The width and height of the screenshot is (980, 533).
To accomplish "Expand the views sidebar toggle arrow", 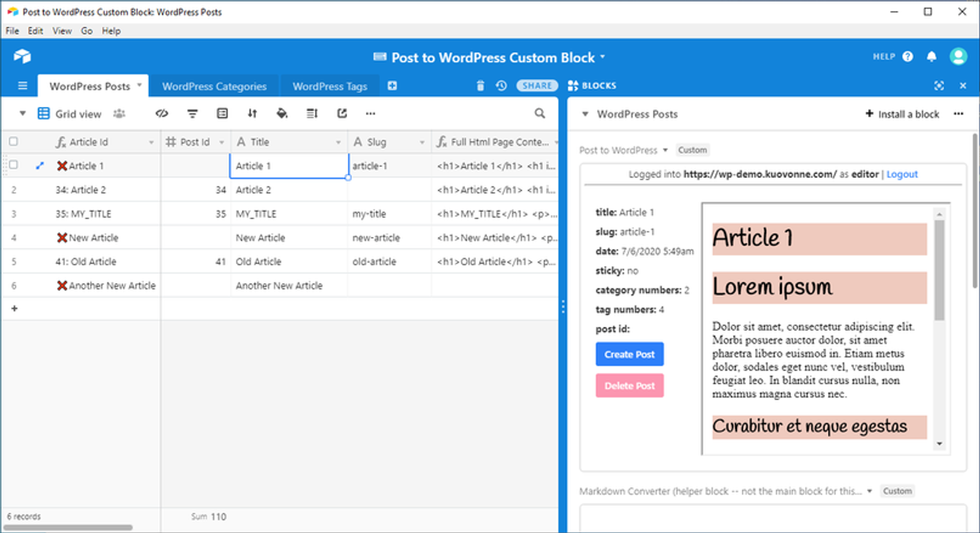I will click(23, 113).
